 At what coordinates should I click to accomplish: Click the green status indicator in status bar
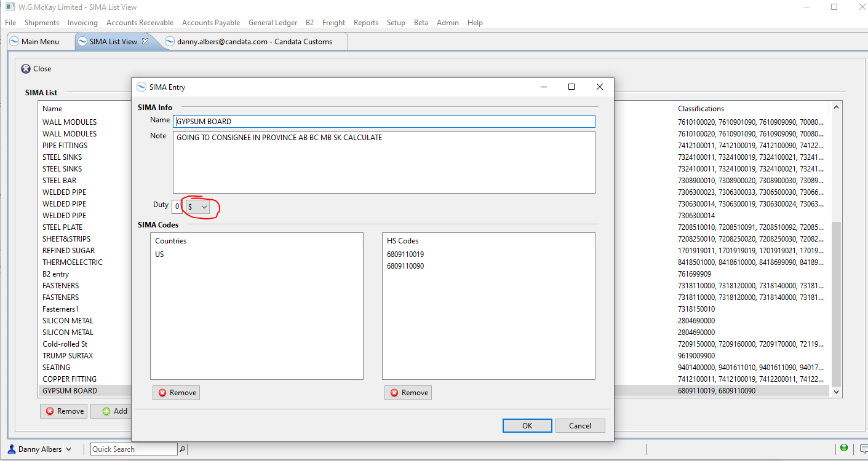844,448
